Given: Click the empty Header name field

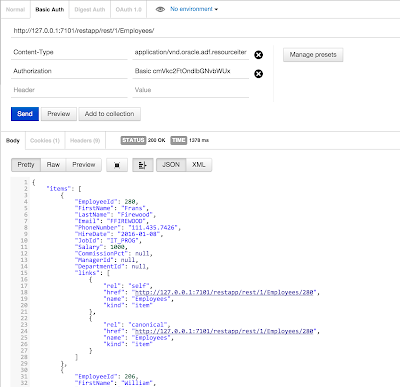Looking at the screenshot, I should [69, 90].
